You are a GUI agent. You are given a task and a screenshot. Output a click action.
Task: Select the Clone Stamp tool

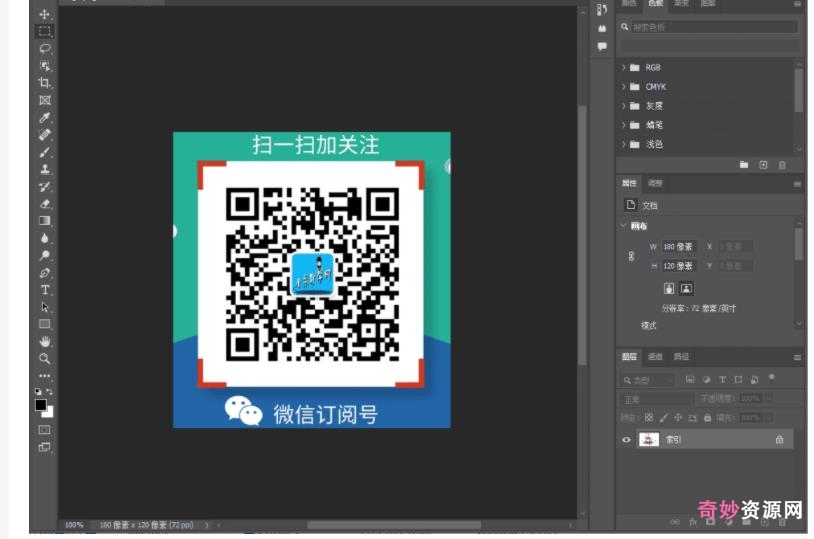coord(45,169)
